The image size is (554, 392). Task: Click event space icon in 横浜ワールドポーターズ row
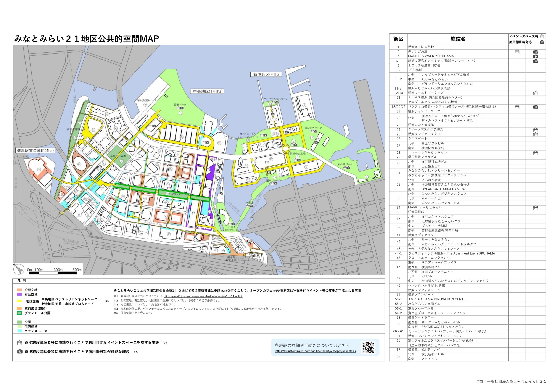(535, 93)
